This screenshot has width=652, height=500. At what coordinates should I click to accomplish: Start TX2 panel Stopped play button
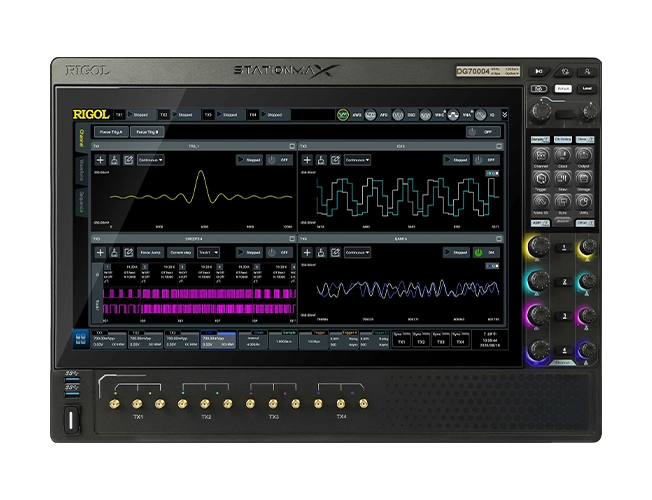(x=456, y=160)
